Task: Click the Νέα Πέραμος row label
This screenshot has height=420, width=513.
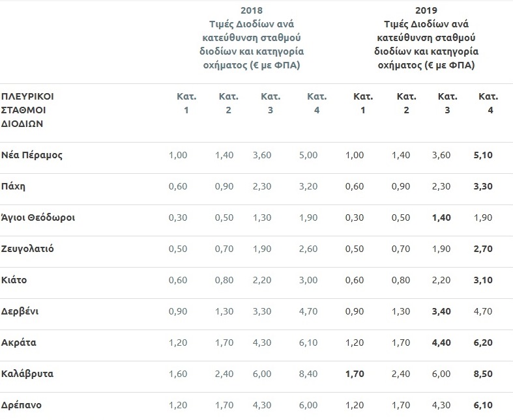Action: click(31, 155)
